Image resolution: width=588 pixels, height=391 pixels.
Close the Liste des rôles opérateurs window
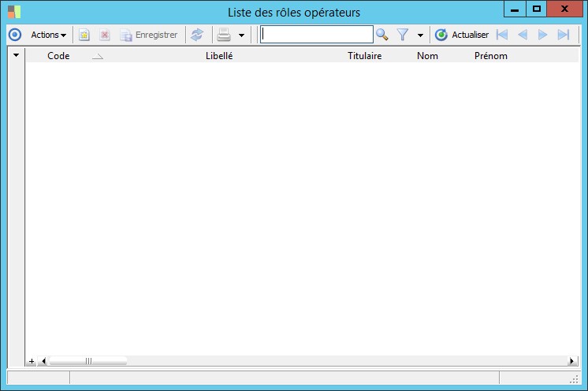564,9
